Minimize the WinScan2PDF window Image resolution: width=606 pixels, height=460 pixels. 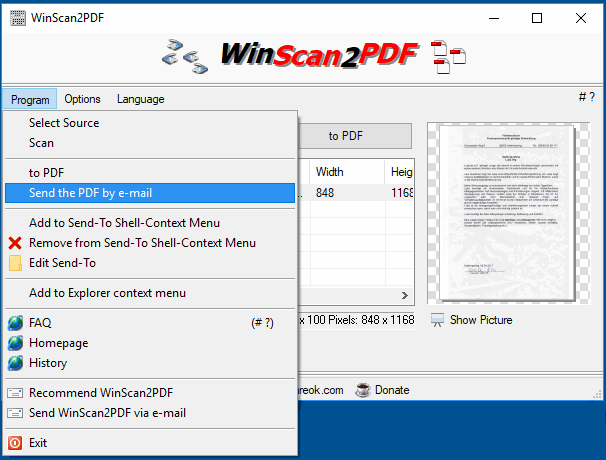[494, 18]
